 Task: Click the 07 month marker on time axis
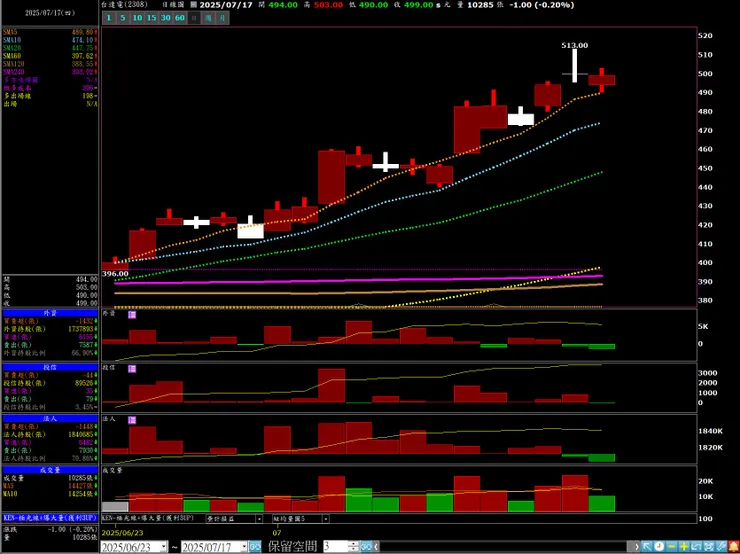coord(278,533)
